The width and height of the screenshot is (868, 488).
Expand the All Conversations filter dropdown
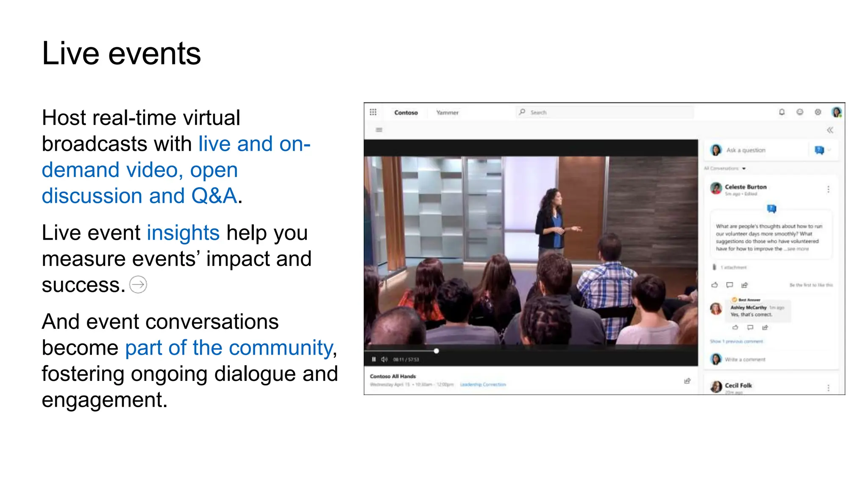(744, 169)
